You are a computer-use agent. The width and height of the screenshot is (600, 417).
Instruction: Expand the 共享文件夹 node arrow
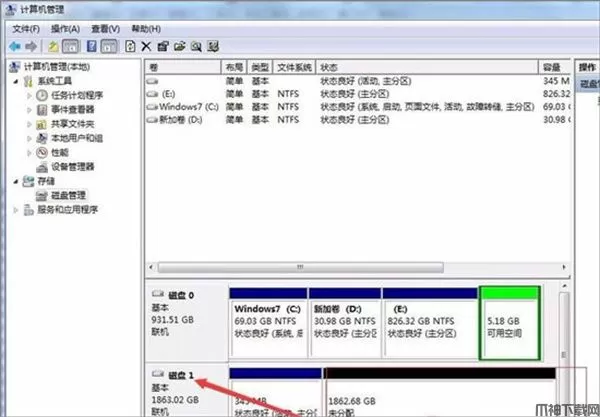29,124
